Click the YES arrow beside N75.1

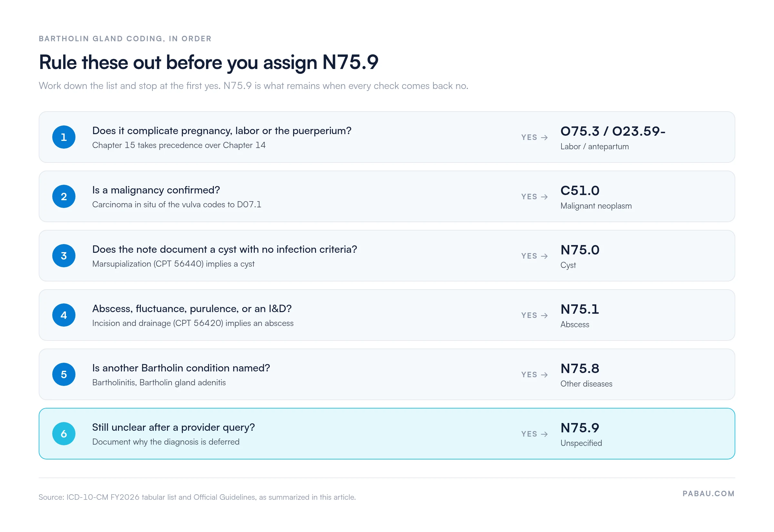[534, 315]
